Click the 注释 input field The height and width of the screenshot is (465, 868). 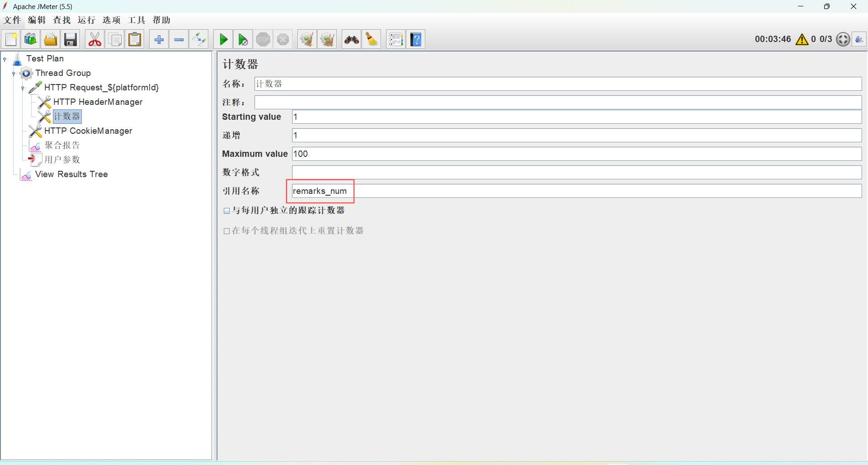[x=558, y=103]
